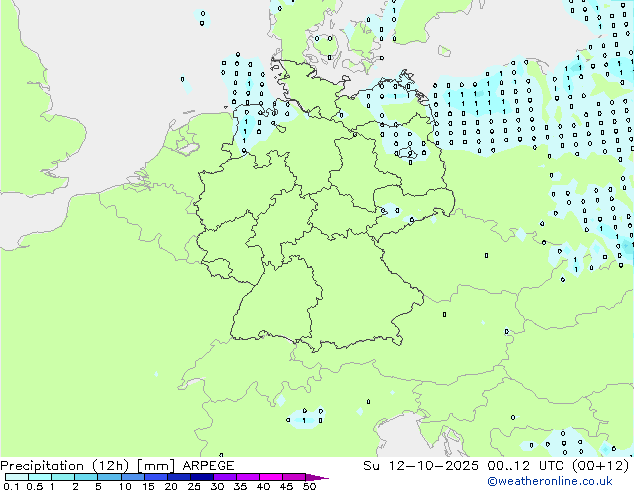Screen dimensions: 634x490
Task: Select the 2–5 mm legend swatch
Action: click(x=86, y=477)
